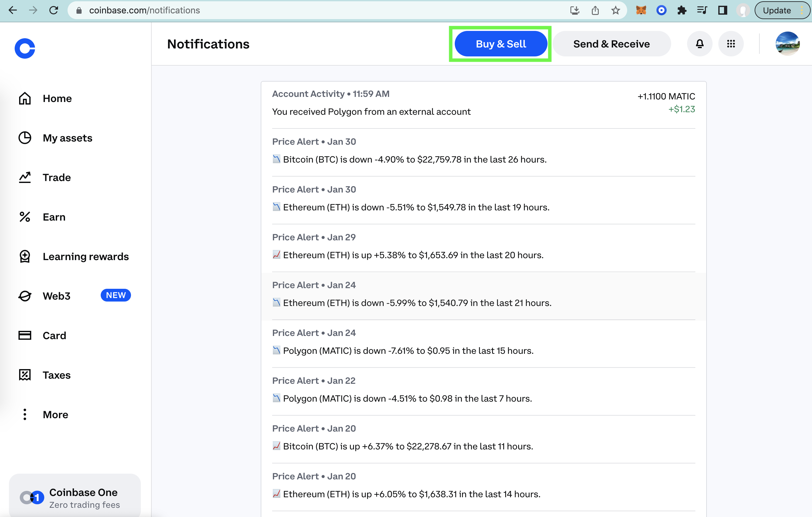Reload the page with refresh icon
812x517 pixels.
[54, 11]
